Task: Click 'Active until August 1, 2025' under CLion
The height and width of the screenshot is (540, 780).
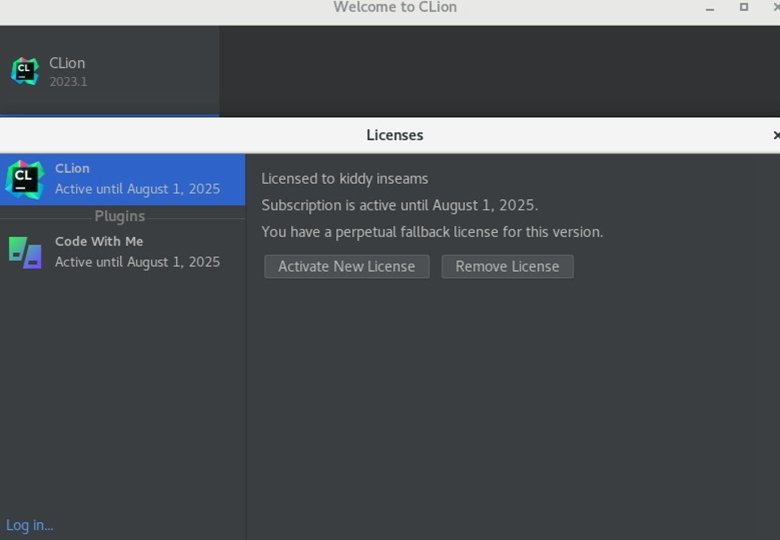Action: [137, 189]
